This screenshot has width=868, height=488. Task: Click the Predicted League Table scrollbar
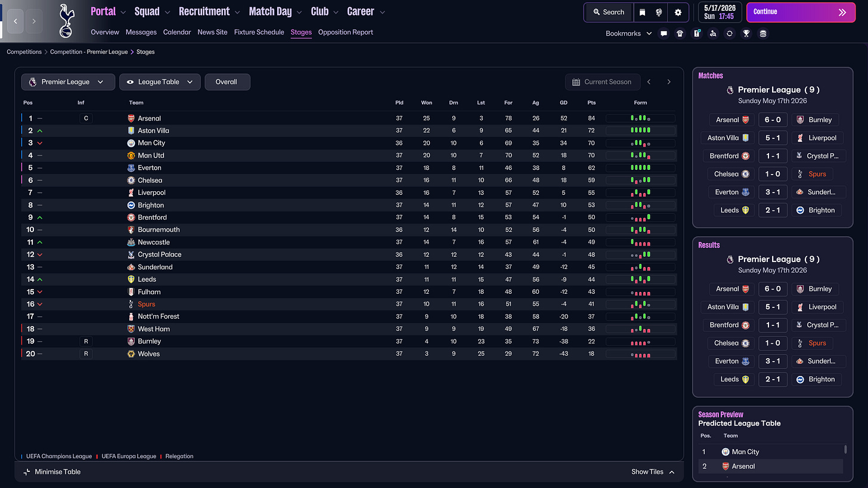click(x=845, y=449)
